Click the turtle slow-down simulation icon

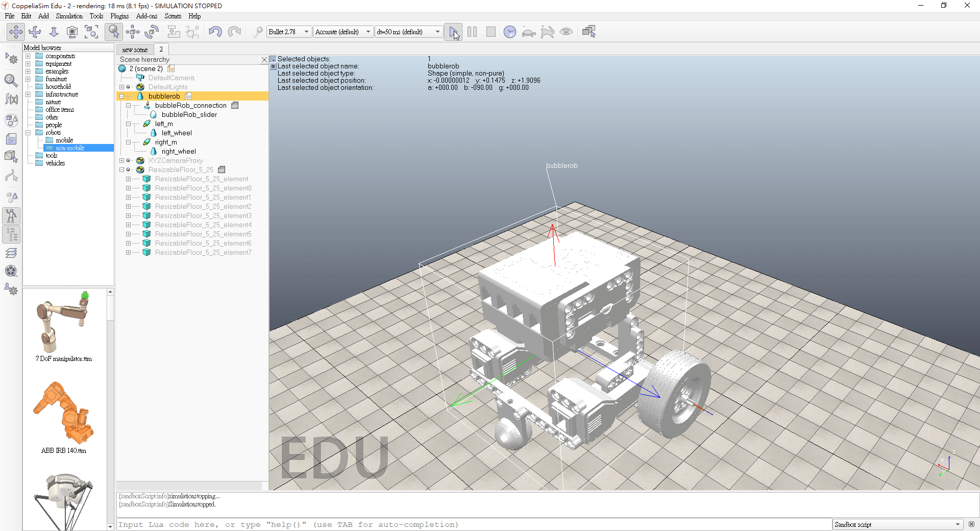529,32
